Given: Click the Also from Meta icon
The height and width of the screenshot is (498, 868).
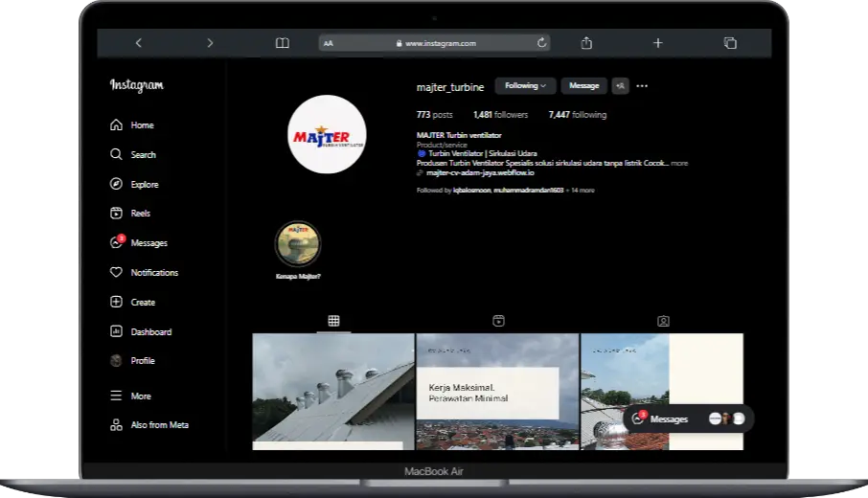Looking at the screenshot, I should tap(116, 425).
